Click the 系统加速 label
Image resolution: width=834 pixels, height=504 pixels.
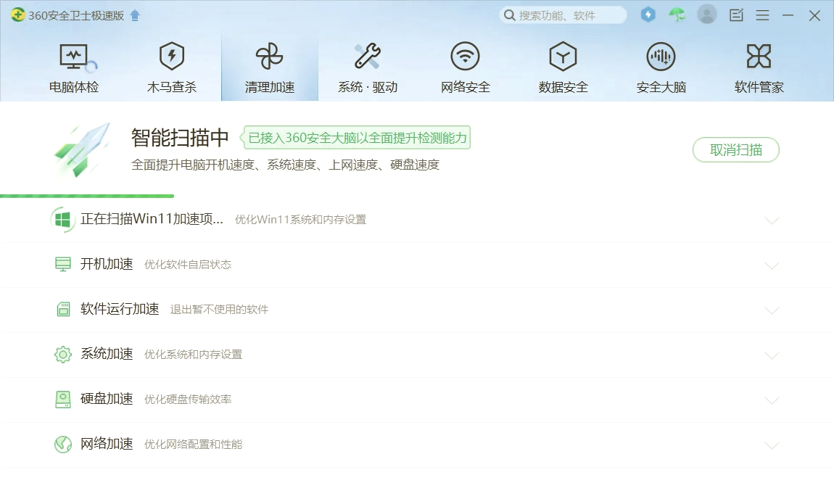(107, 354)
